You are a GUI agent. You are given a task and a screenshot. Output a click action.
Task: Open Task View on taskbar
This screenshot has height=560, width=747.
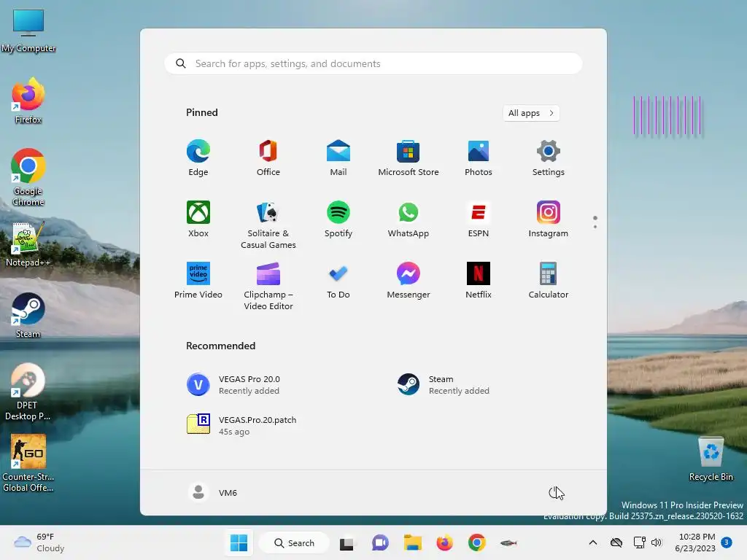coord(347,542)
